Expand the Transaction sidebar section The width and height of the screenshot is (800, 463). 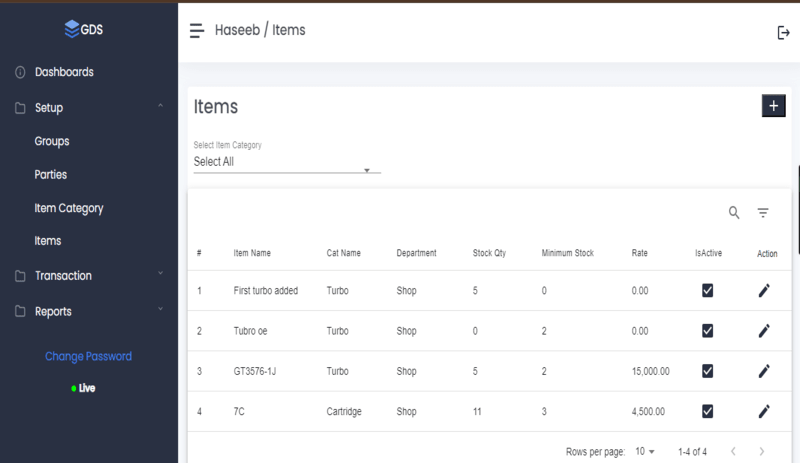[x=89, y=276]
